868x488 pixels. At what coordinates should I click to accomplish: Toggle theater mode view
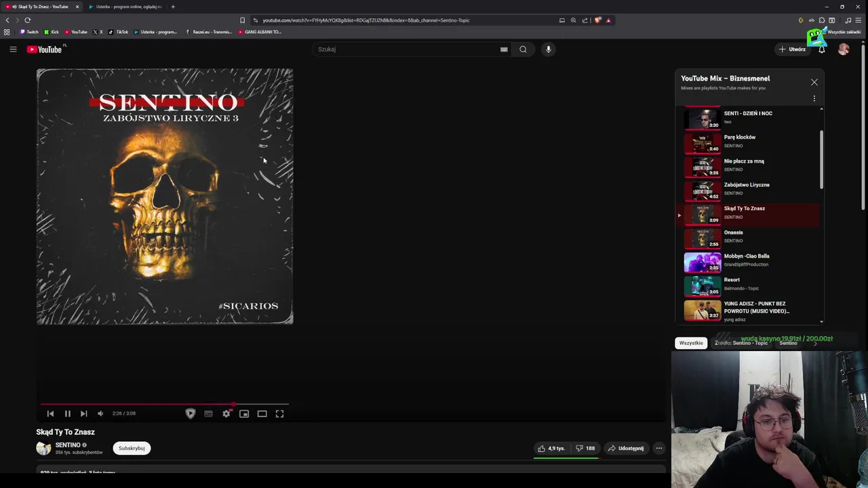tap(262, 413)
